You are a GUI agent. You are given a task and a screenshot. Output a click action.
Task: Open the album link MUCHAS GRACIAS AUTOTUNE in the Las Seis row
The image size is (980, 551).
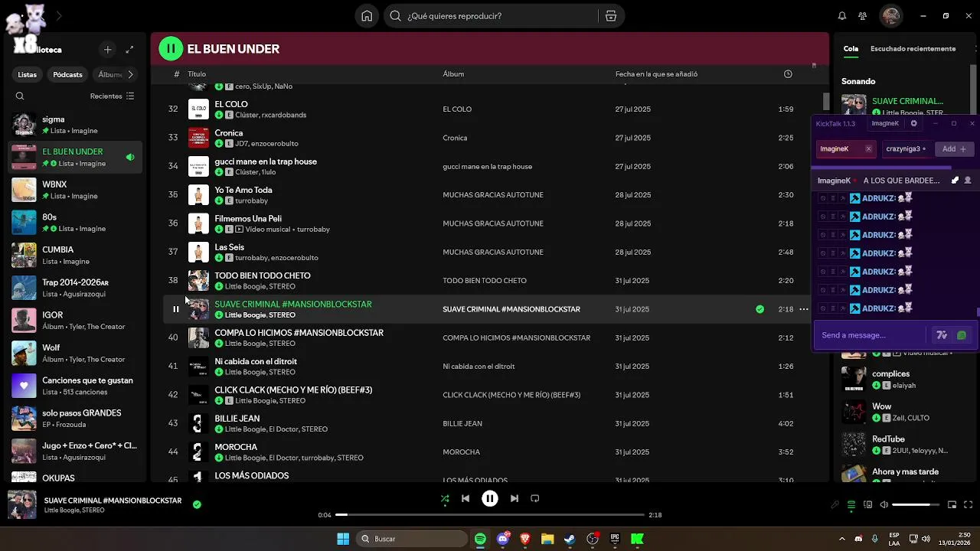coord(493,252)
